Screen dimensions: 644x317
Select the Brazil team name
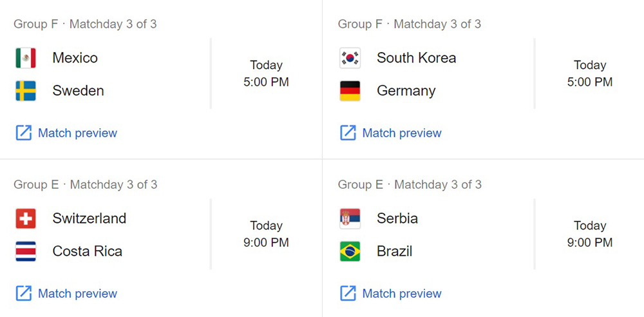395,251
